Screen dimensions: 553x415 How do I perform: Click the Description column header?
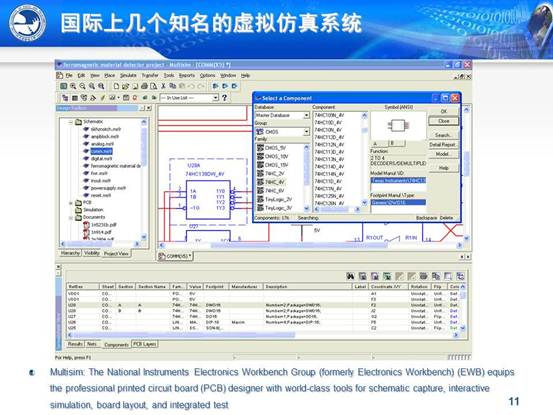click(x=308, y=287)
